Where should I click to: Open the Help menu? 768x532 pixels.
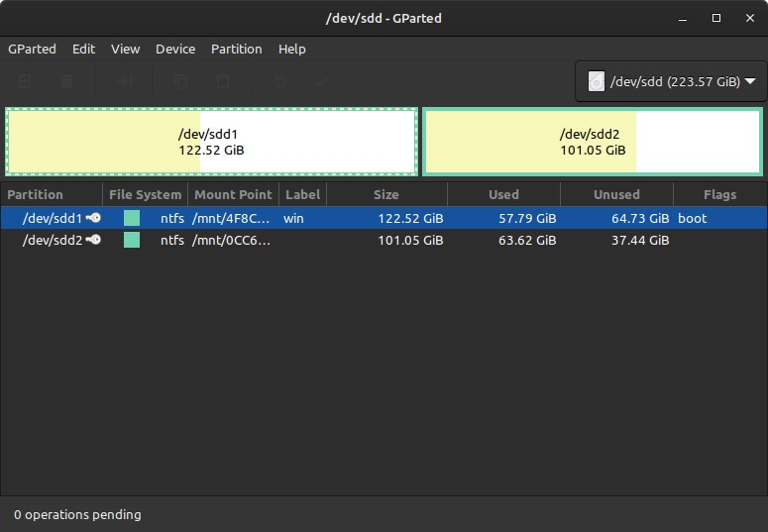tap(292, 49)
